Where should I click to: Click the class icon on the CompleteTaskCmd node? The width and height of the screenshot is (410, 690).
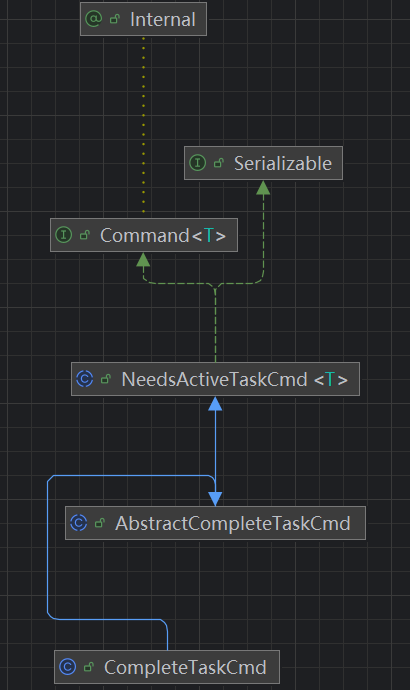tap(67, 667)
